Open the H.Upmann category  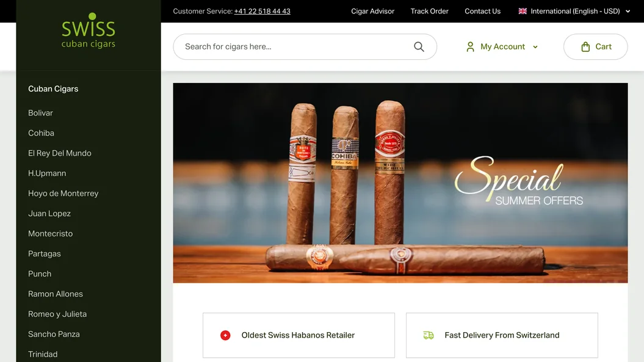pos(47,173)
